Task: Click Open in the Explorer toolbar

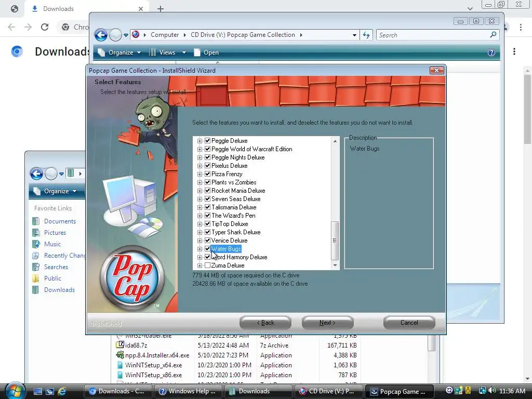Action: click(206, 52)
